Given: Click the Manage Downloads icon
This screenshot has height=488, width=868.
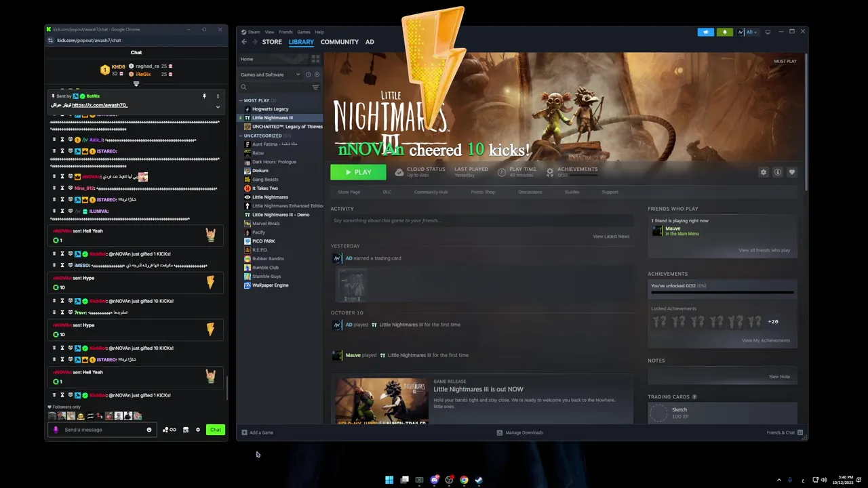Looking at the screenshot, I should pos(500,432).
